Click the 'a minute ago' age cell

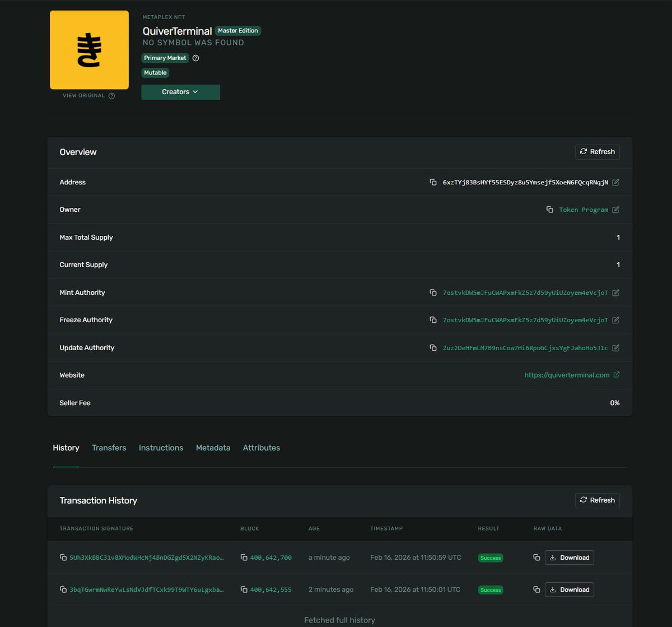[329, 558]
